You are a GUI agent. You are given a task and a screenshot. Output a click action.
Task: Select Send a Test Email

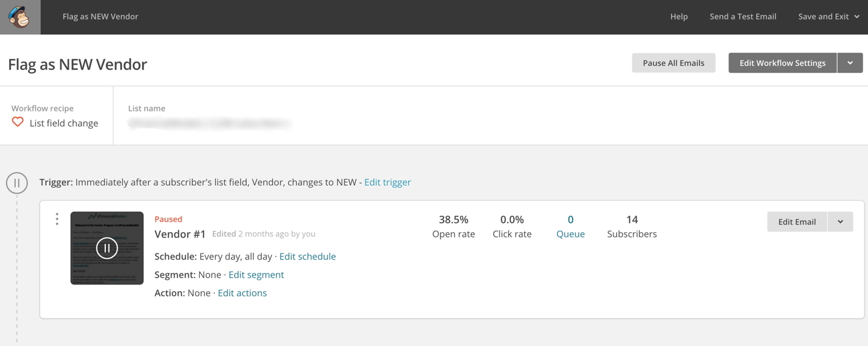click(x=743, y=16)
